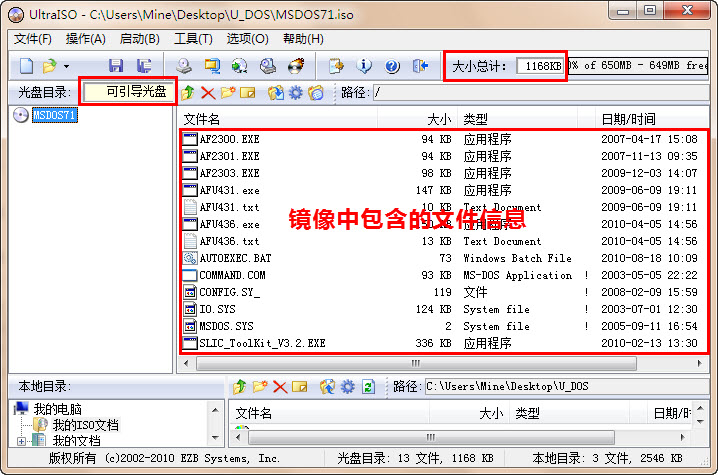Sort local list by 文件名 column header
This screenshot has height=475, width=718.
point(329,414)
